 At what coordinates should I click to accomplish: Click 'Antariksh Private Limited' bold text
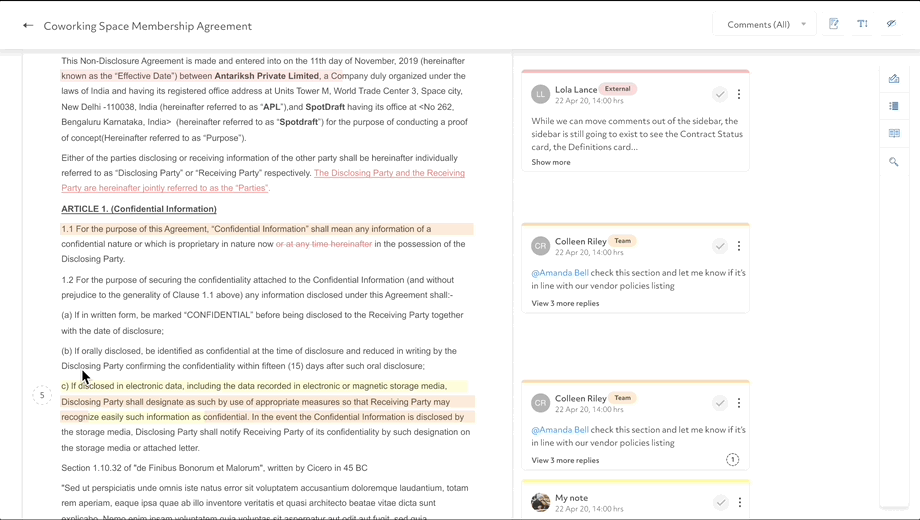click(x=267, y=76)
